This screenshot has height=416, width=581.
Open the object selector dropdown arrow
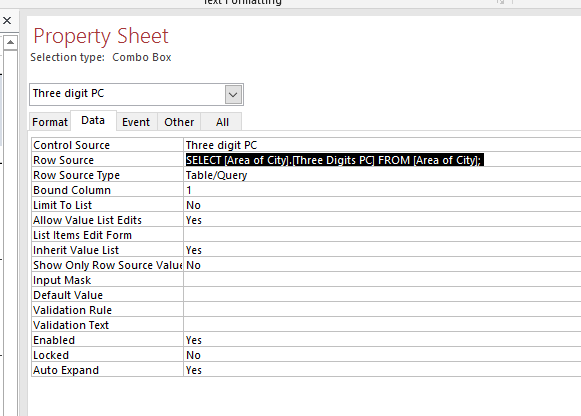tap(233, 94)
